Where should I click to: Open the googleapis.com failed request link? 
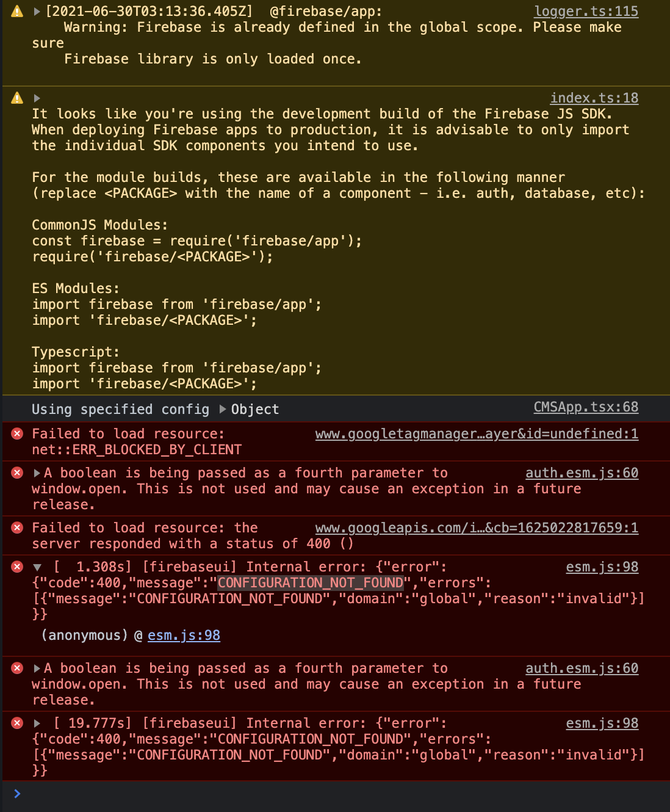[477, 527]
